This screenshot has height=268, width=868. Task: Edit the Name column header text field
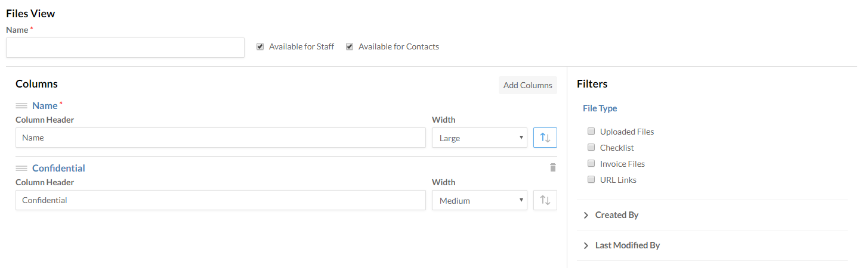pyautogui.click(x=220, y=138)
